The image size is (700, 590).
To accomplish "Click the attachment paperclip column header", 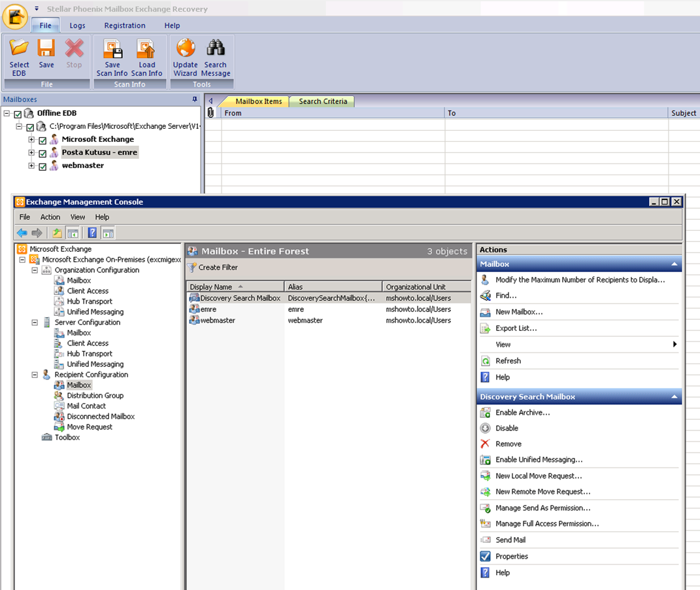I will [x=210, y=113].
